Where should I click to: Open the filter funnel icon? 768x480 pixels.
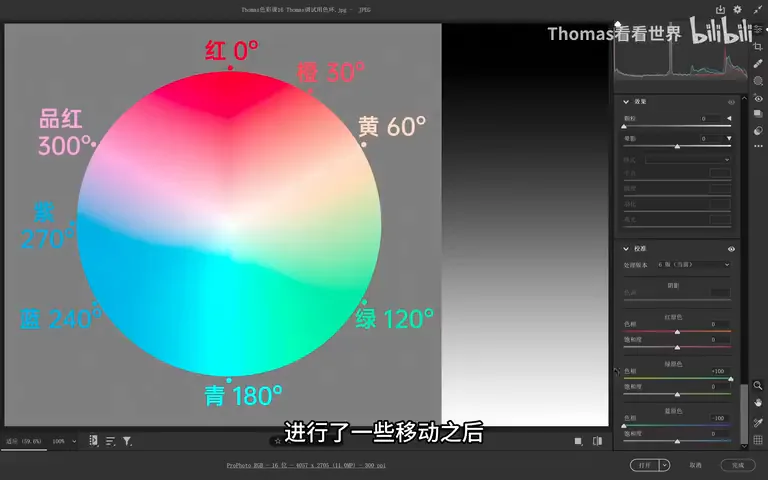point(127,441)
